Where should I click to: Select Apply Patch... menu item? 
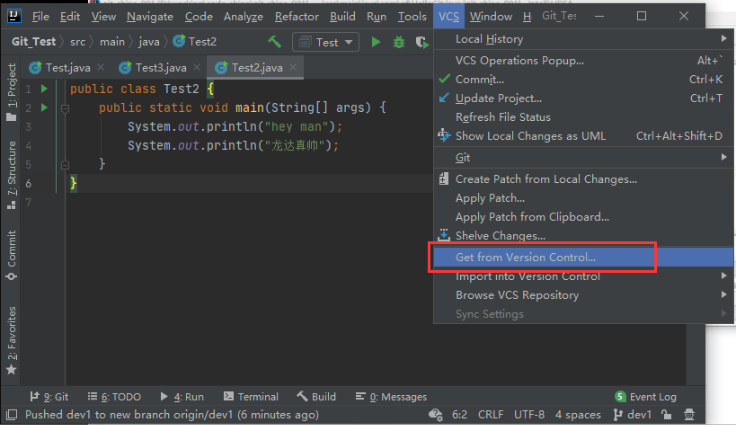pyautogui.click(x=583, y=198)
